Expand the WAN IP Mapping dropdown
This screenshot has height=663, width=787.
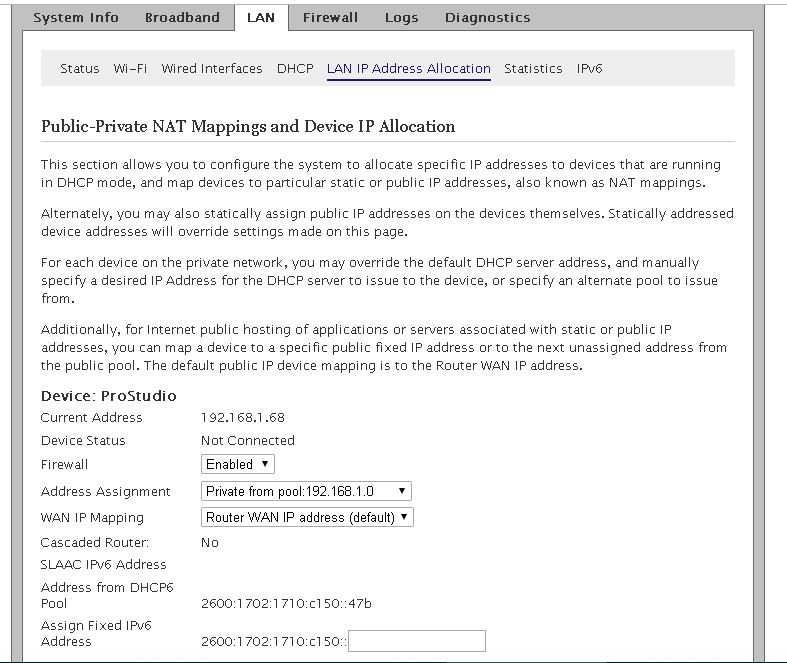[307, 517]
